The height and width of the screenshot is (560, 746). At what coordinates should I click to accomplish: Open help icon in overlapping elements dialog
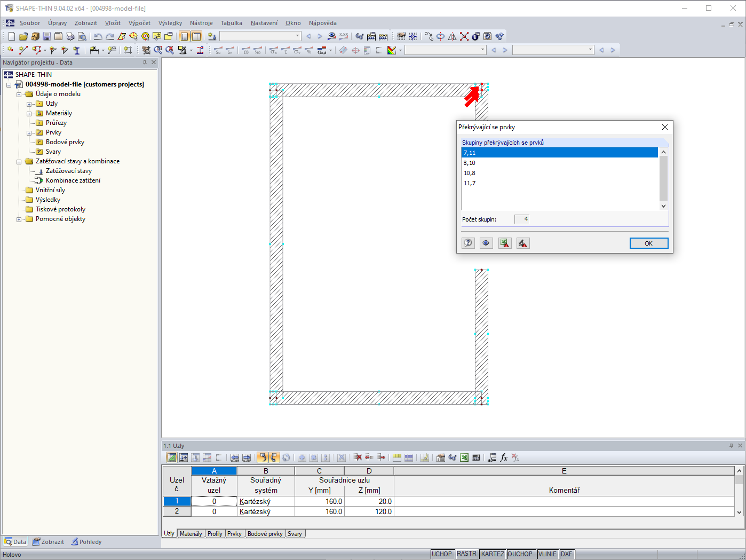pyautogui.click(x=468, y=243)
